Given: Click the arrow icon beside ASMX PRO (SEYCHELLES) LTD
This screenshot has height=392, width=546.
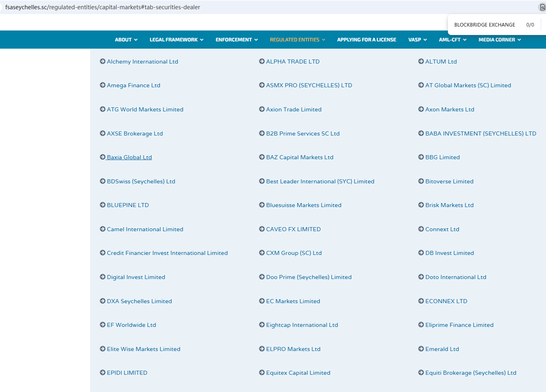Looking at the screenshot, I should (262, 85).
